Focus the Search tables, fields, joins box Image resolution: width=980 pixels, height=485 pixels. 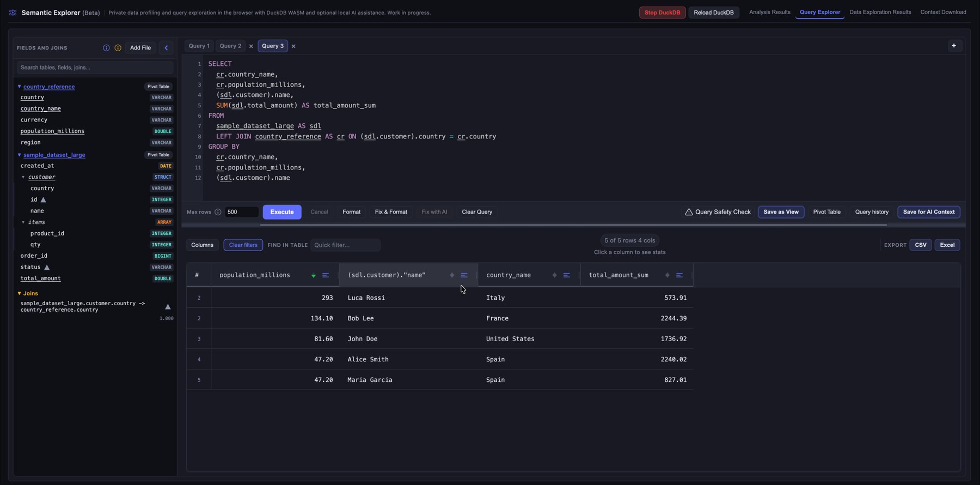tap(95, 68)
